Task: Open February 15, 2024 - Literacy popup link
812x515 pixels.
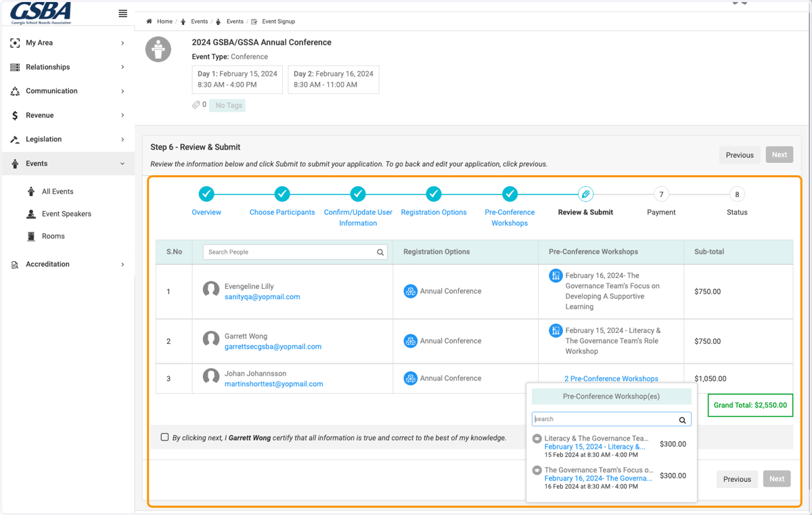Action: [x=595, y=447]
